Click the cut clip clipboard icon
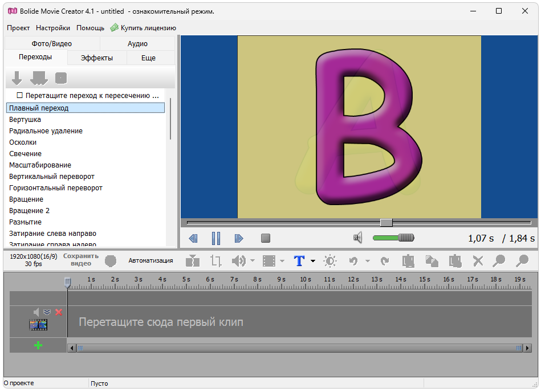Image resolution: width=541 pixels, height=392 pixels. click(x=408, y=261)
